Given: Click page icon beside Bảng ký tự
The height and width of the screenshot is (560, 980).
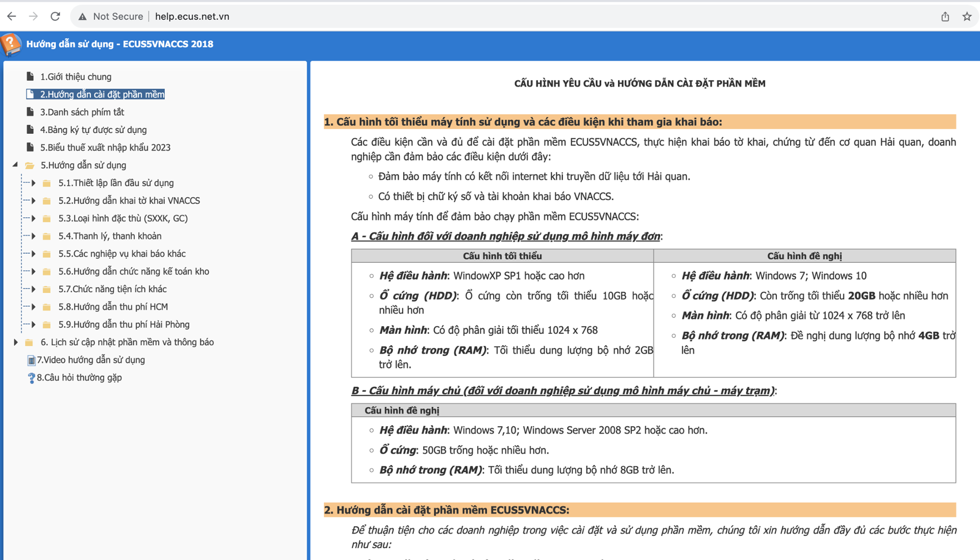Looking at the screenshot, I should pos(30,130).
